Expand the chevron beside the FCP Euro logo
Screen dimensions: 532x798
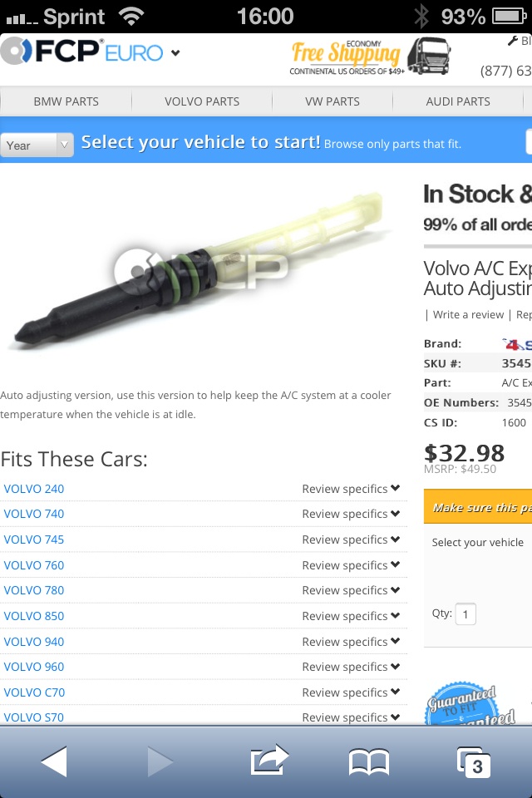175,52
